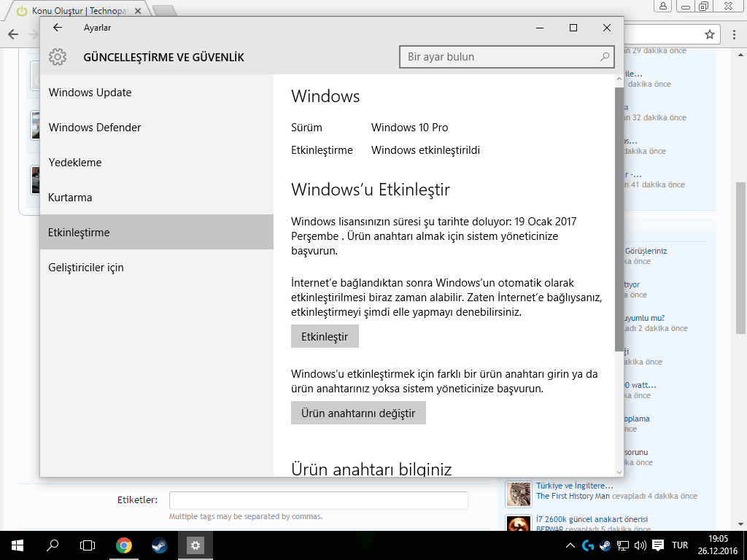Select Kurtarma in the sidebar
The image size is (747, 560).
click(x=157, y=197)
